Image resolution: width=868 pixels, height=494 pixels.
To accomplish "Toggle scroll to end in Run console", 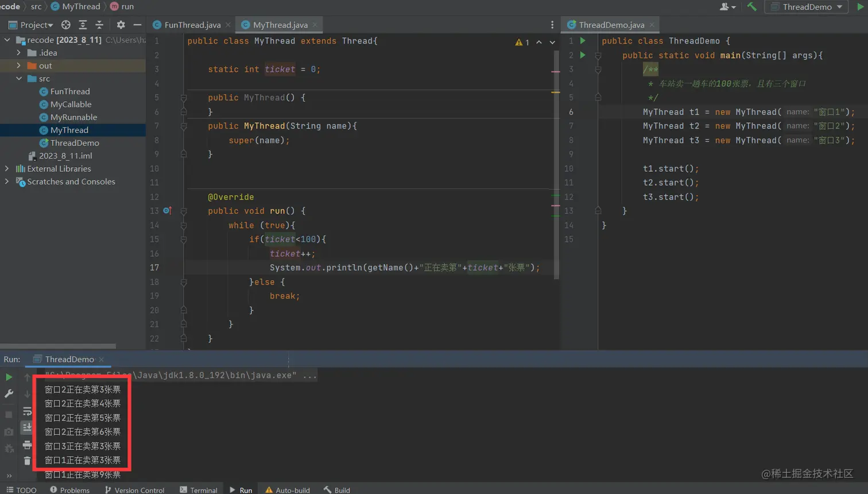I will (27, 428).
